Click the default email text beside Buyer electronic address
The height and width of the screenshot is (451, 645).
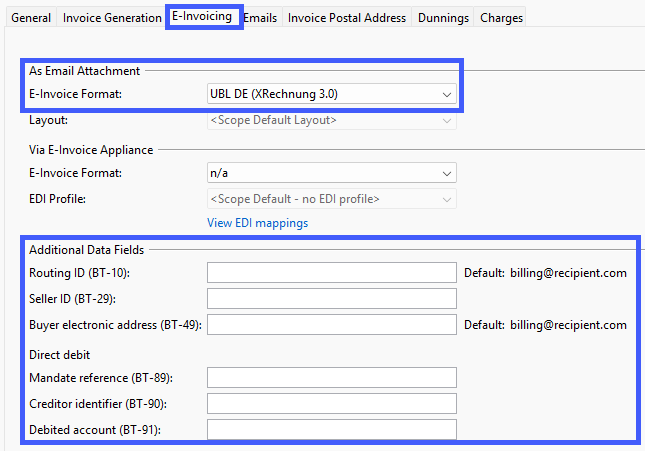pyautogui.click(x=568, y=325)
